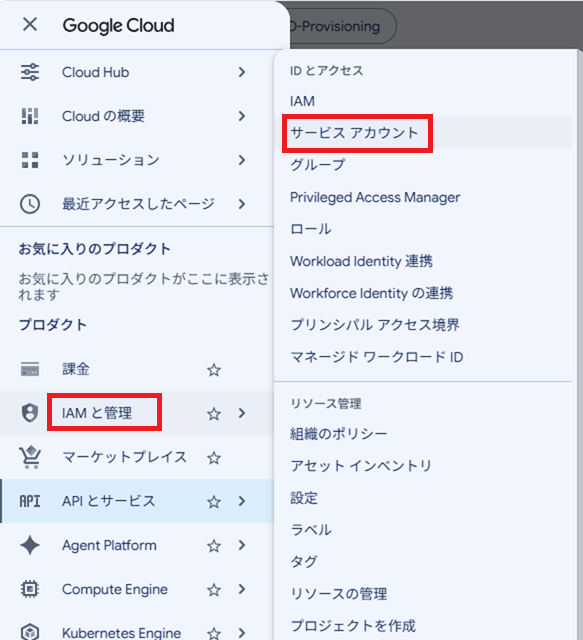The height and width of the screenshot is (640, 583).
Task: Open Privileged Access Manager link
Action: coord(375,198)
